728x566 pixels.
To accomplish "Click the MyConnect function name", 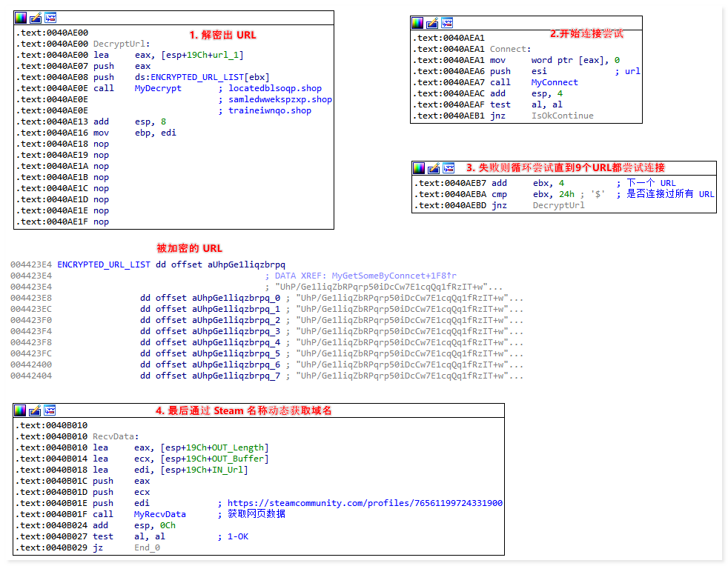I will (x=554, y=82).
